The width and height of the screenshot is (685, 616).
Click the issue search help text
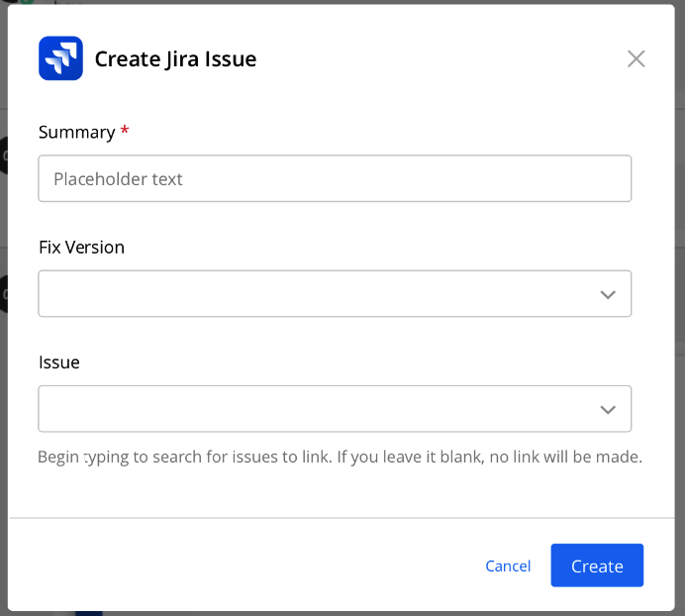(340, 457)
